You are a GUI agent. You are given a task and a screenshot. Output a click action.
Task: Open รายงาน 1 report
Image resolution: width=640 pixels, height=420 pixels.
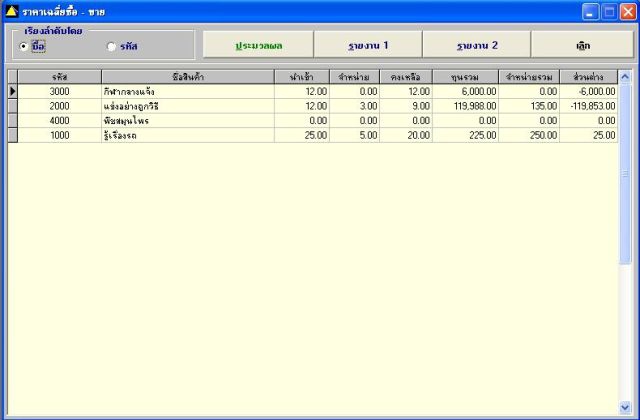[x=368, y=45]
